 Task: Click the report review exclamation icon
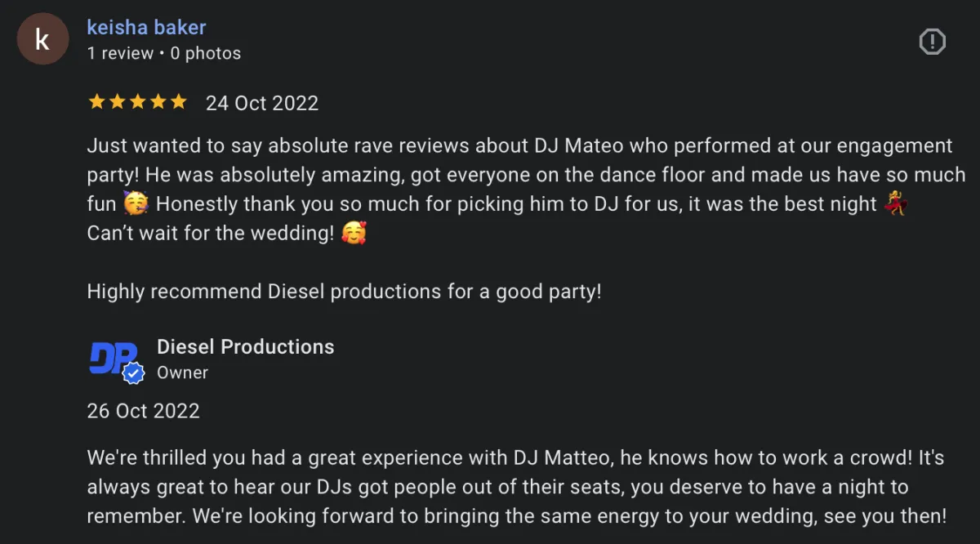click(932, 42)
